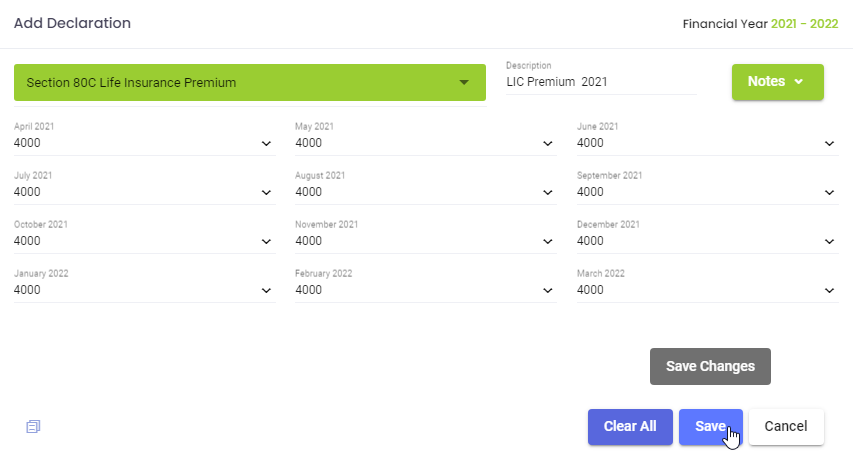Open the August 2021 chevron arrow
Screen dimensions: 853x456
click(548, 193)
